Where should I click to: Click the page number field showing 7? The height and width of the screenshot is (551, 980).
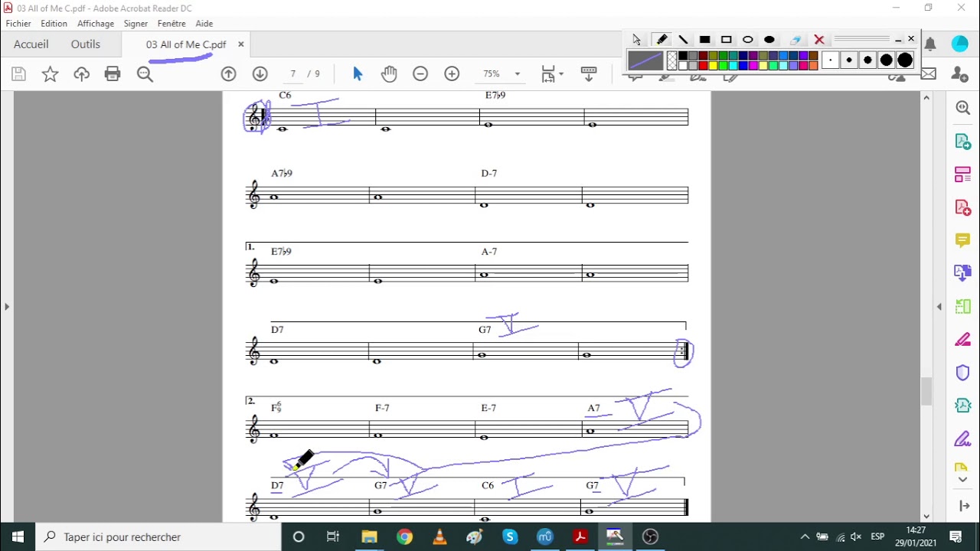pos(292,73)
